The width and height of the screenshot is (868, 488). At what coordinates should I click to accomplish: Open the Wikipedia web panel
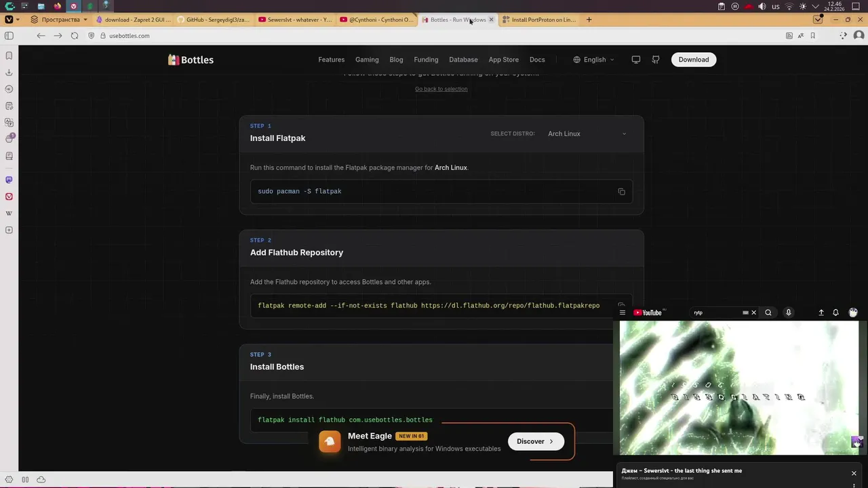(x=9, y=213)
